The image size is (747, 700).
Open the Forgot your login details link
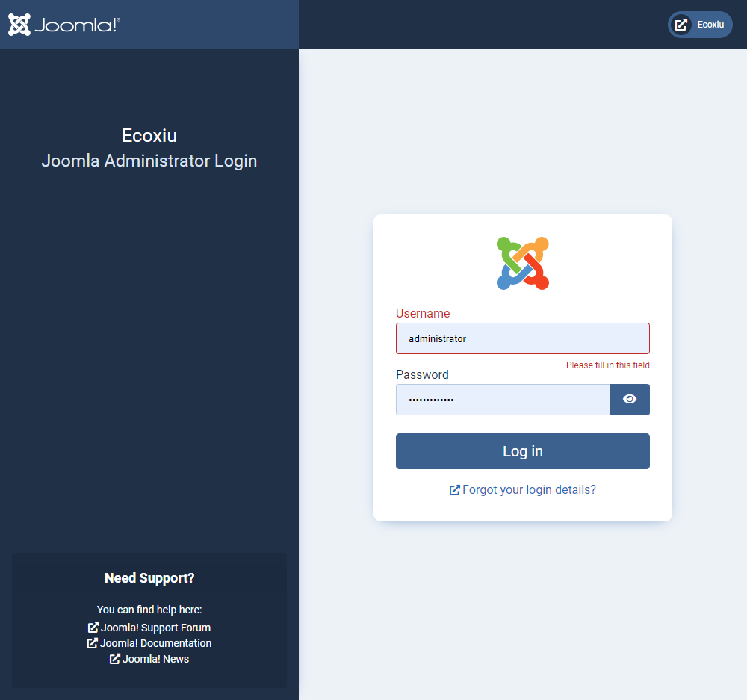529,490
